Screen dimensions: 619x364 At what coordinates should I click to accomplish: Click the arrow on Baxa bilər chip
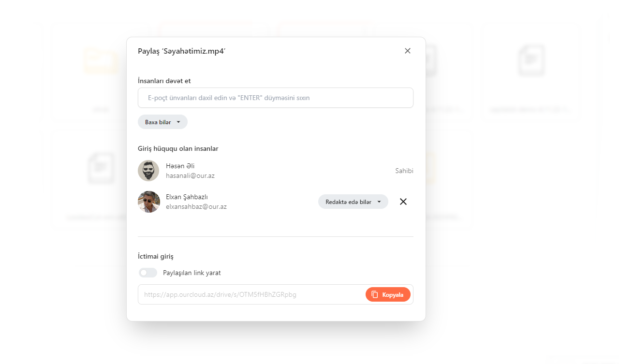point(178,122)
